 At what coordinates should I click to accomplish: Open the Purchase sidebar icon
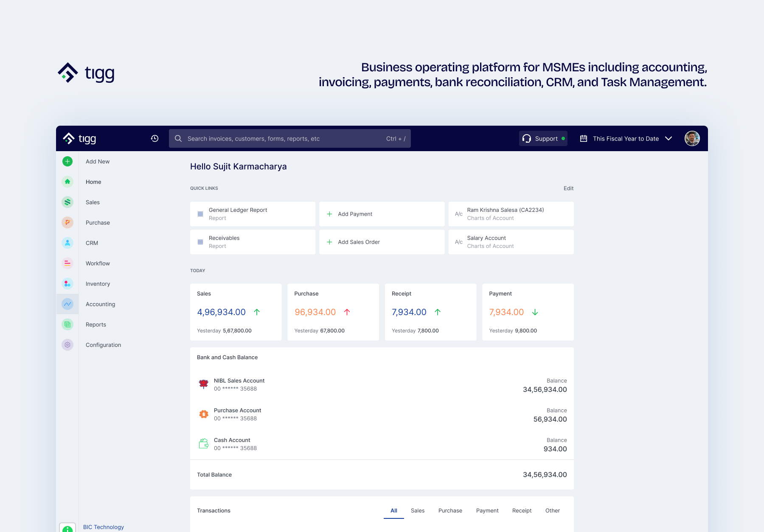(x=67, y=222)
